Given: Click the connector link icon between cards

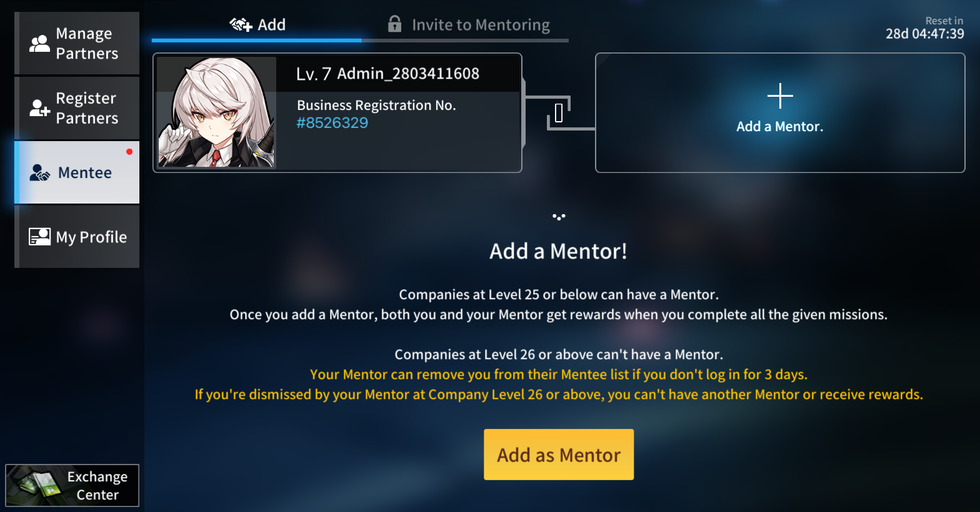Looking at the screenshot, I should (559, 113).
